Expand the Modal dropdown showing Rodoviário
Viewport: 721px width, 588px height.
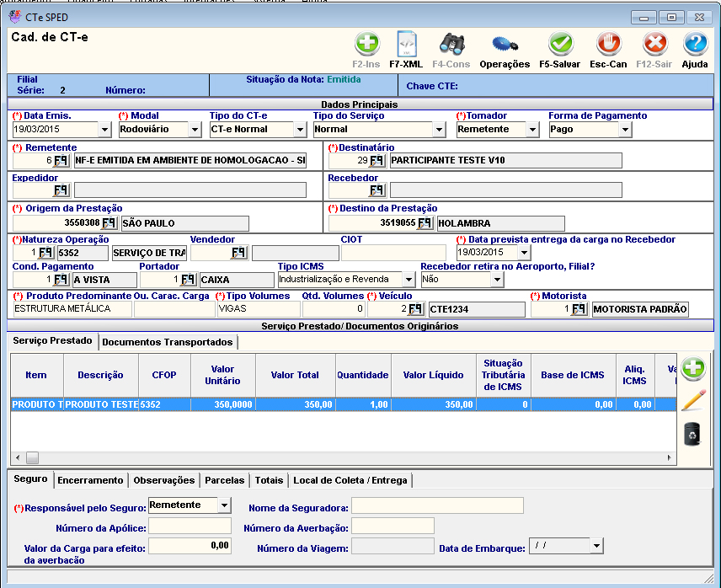tap(195, 130)
